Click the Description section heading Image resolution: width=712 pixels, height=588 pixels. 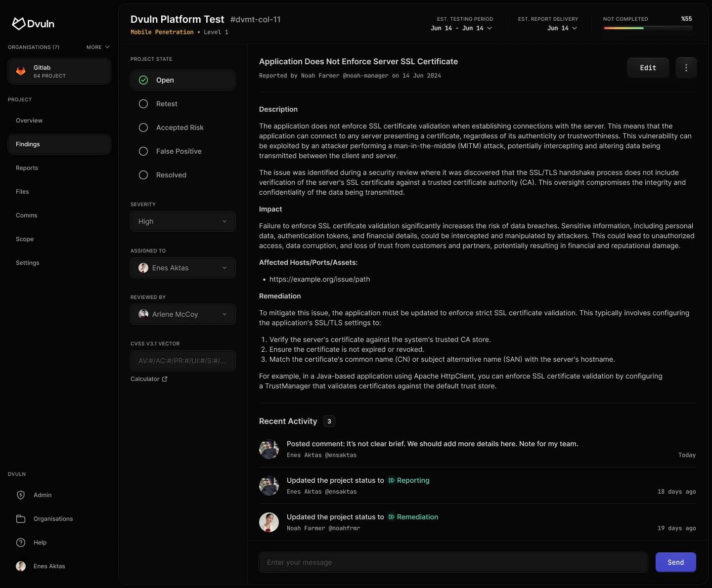point(278,109)
